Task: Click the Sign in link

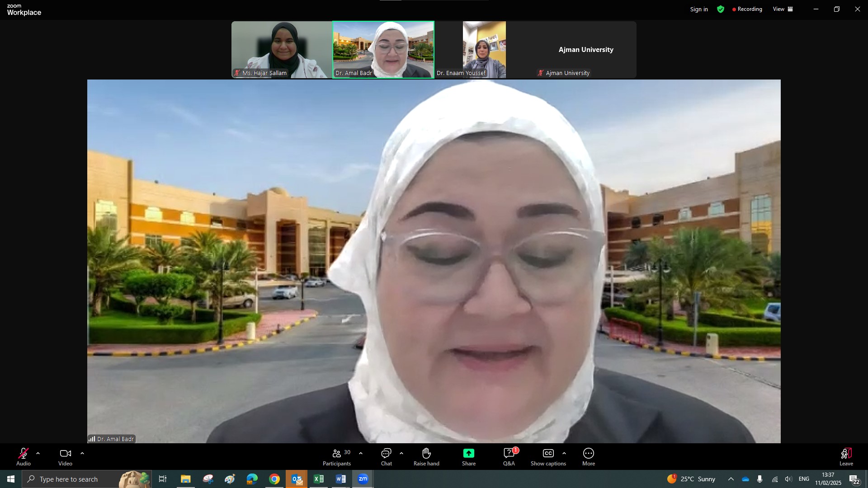Action: [699, 9]
